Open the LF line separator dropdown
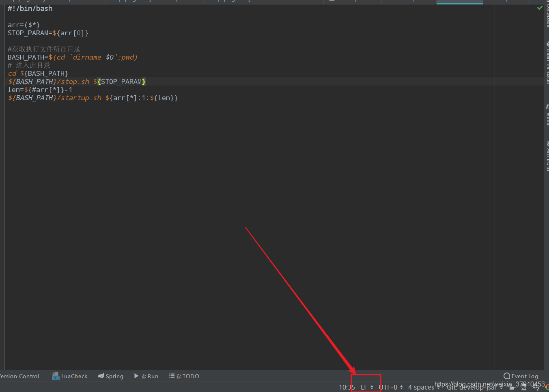The width and height of the screenshot is (549, 392). coord(367,387)
